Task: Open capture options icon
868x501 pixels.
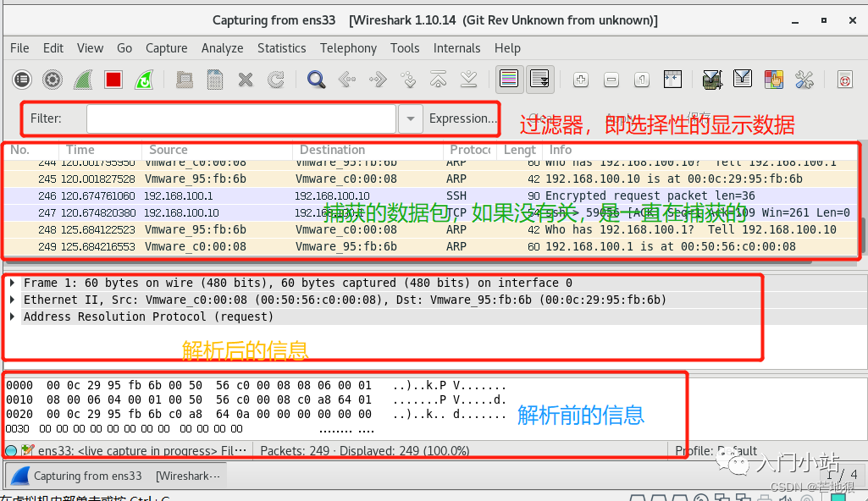Action: click(x=53, y=80)
